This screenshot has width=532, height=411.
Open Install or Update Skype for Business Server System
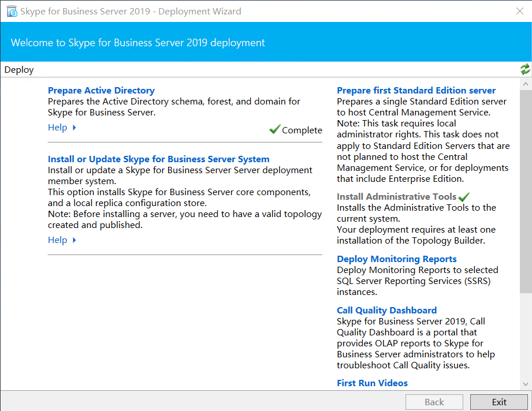[x=158, y=159]
